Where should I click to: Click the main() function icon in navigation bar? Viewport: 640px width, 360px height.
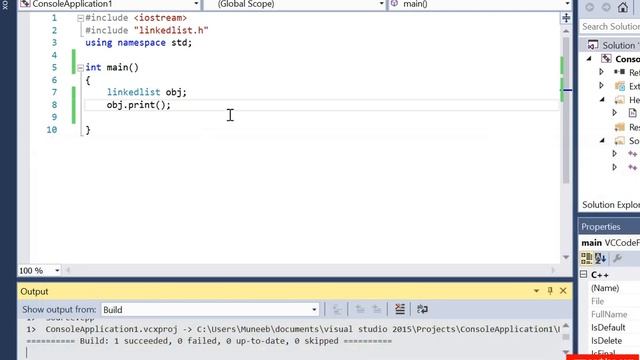(394, 4)
